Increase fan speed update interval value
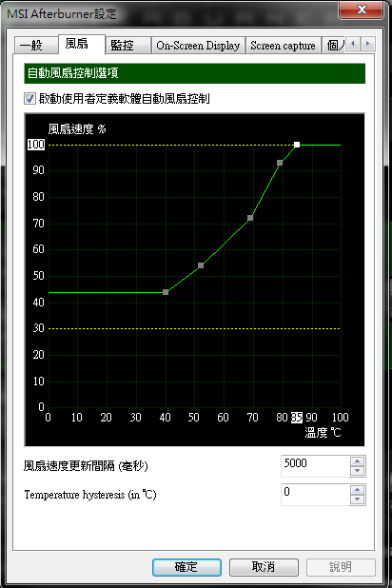 357,461
